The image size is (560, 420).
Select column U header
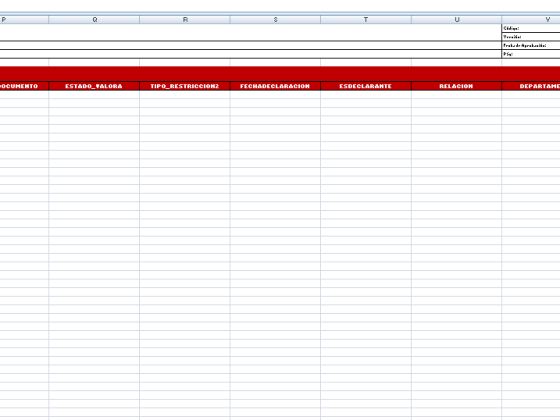pos(456,20)
